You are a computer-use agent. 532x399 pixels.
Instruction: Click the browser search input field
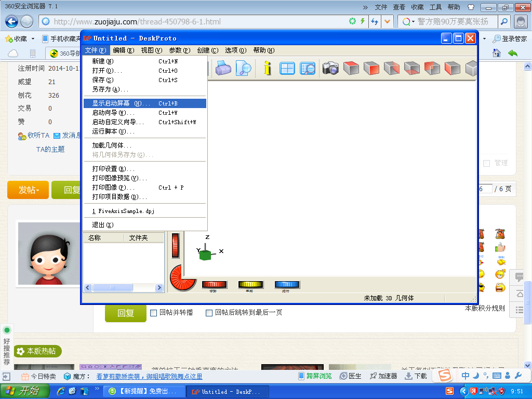(x=457, y=22)
